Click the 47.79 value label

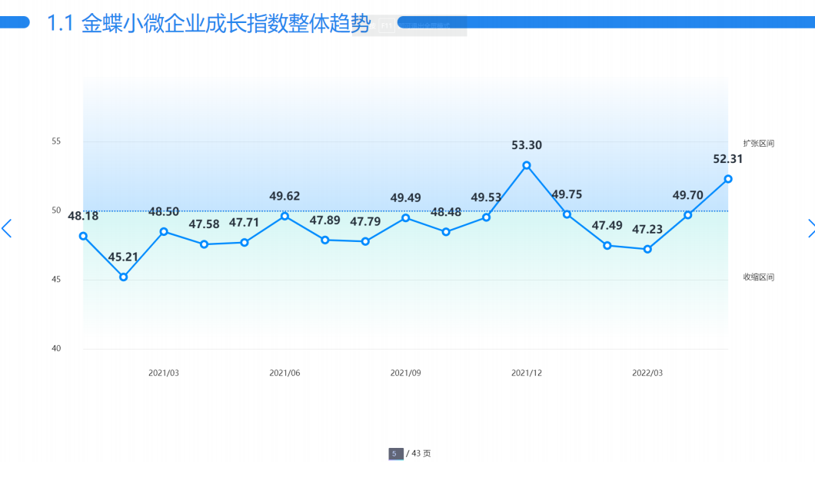[x=365, y=221]
